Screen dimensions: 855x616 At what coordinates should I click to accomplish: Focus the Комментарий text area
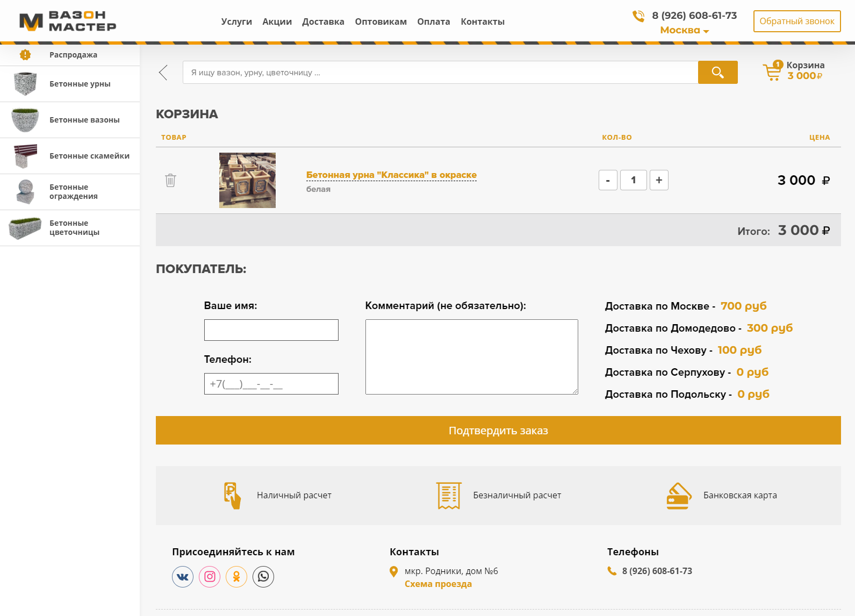pos(472,357)
